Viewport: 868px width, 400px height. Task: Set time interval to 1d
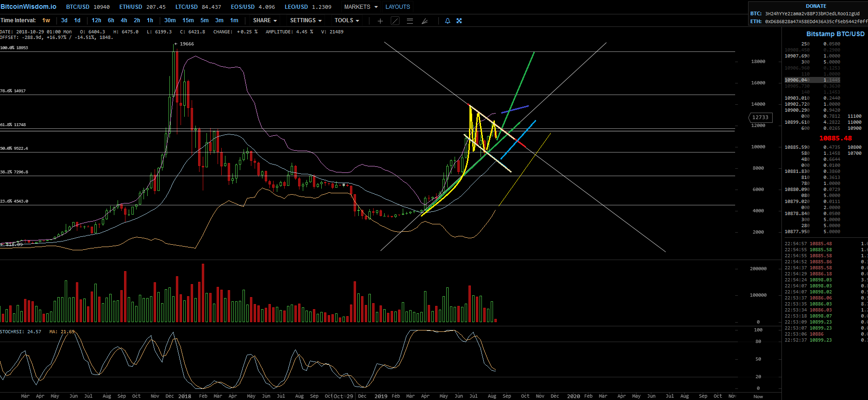pos(77,20)
